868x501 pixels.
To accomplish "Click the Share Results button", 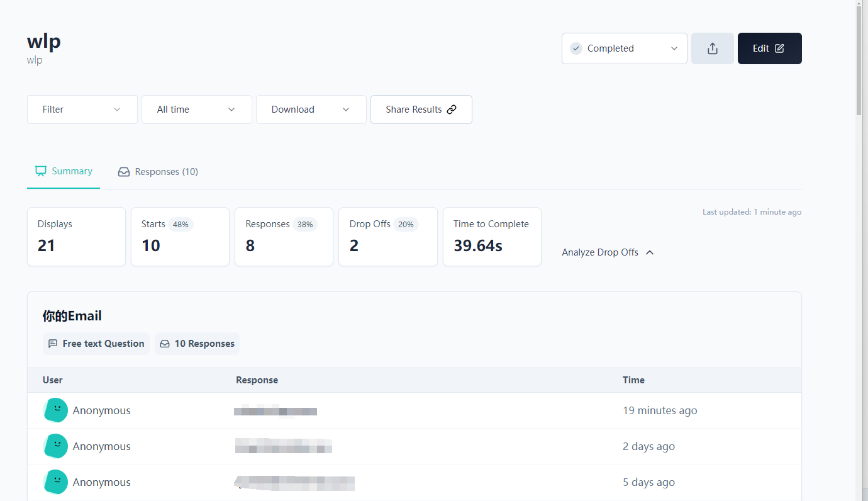I will 421,110.
